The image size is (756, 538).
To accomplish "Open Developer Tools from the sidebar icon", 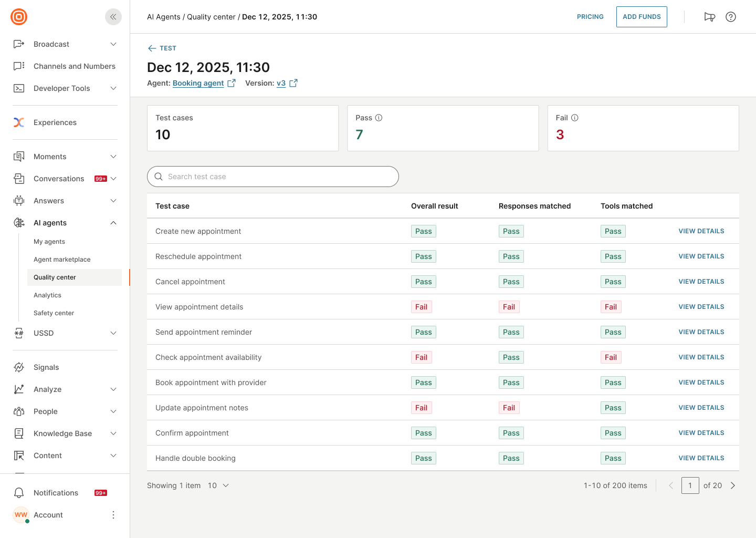I will coord(19,88).
